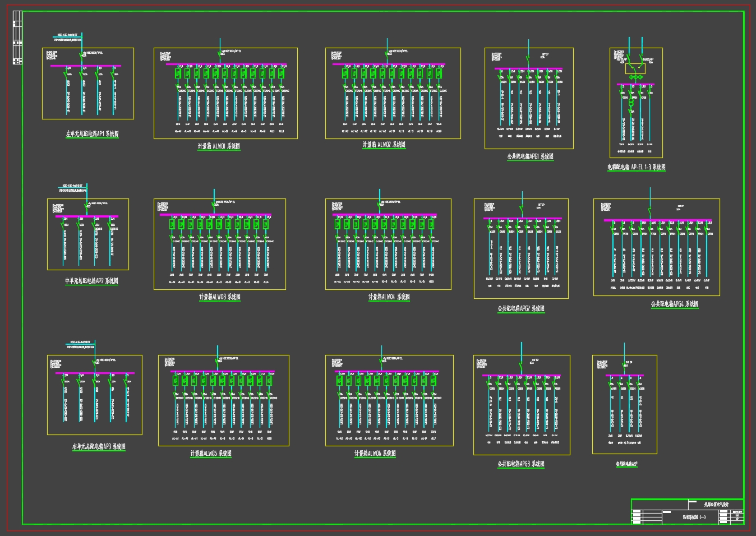Select the 计量箱ALW06 系统图 label
The width and height of the screenshot is (756, 536).
click(x=375, y=454)
